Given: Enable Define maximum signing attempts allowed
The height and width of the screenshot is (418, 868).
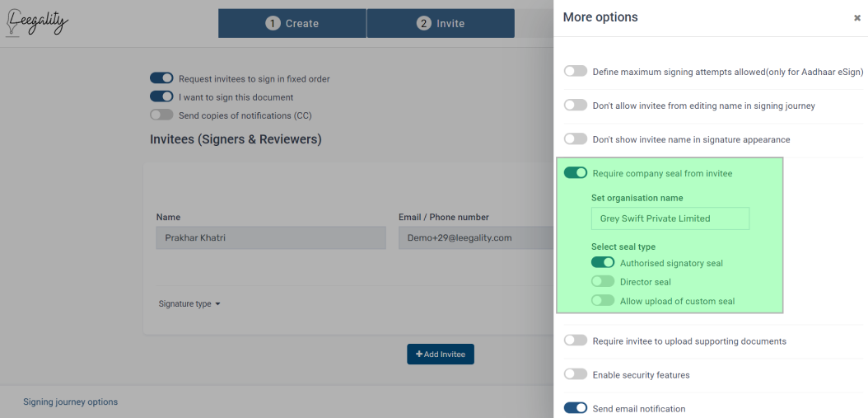Looking at the screenshot, I should (x=576, y=71).
